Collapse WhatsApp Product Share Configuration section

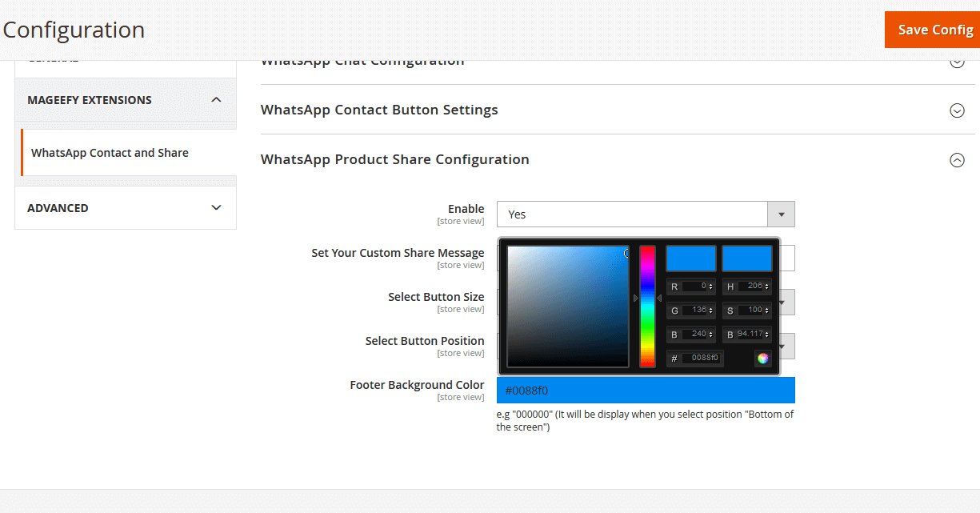[618, 159]
